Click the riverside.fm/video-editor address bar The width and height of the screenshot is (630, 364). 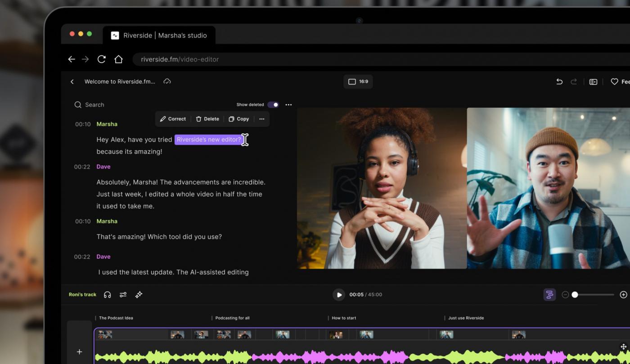pos(381,59)
